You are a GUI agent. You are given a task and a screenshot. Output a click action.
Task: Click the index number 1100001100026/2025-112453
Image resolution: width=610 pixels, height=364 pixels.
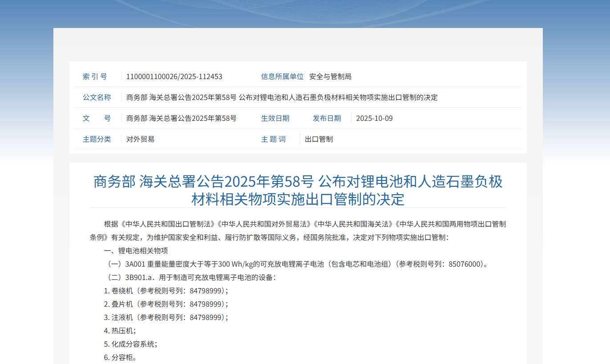174,76
